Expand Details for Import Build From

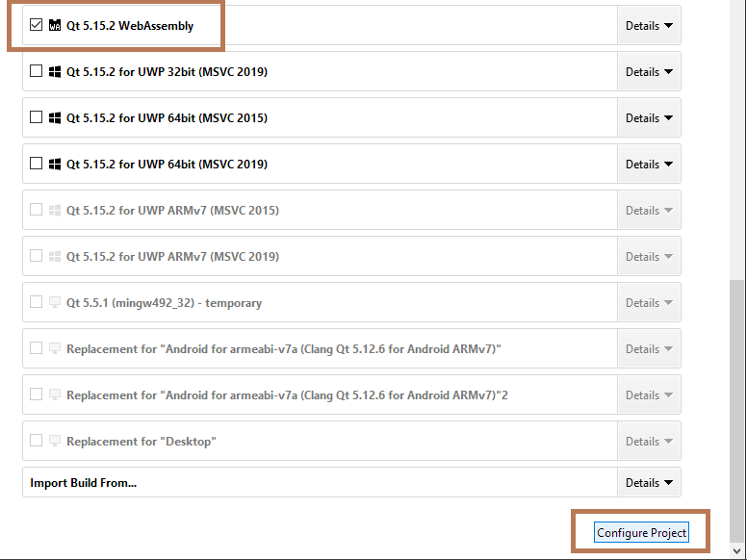pos(649,483)
